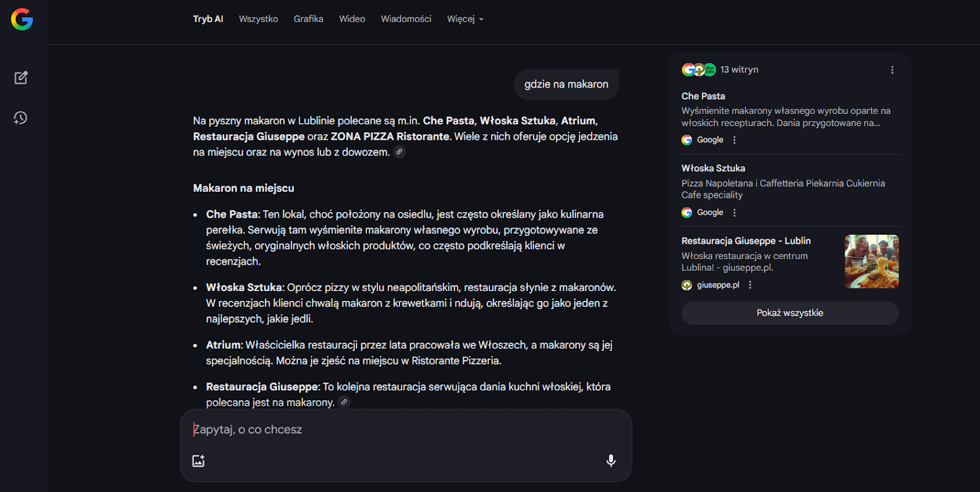Start a new chat with the edit icon
Viewport: 980px width, 492px height.
click(21, 78)
